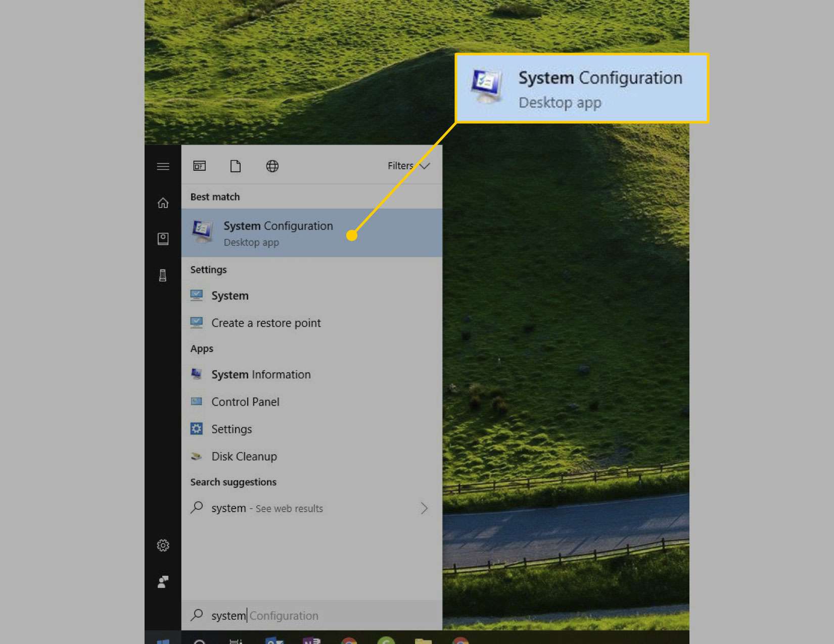Image resolution: width=834 pixels, height=644 pixels.
Task: Open File Explorer from the taskbar
Action: (x=424, y=640)
